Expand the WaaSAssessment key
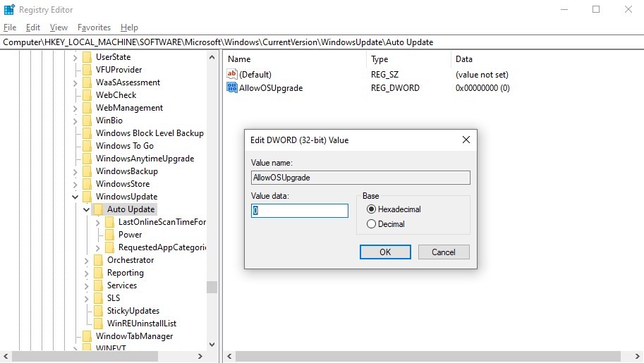Viewport: 644px width, 363px height. 75,83
